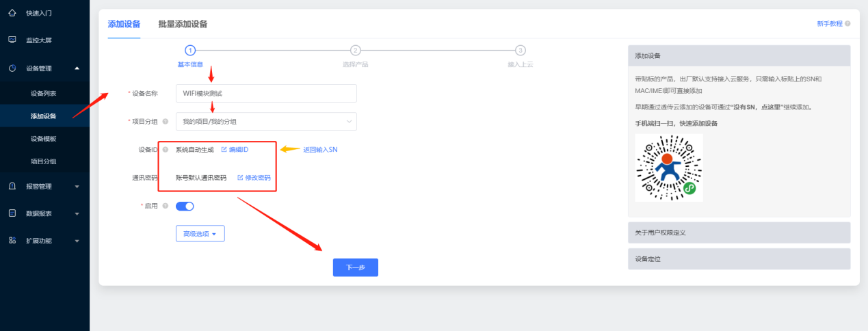Click the 下一步 button

355,267
